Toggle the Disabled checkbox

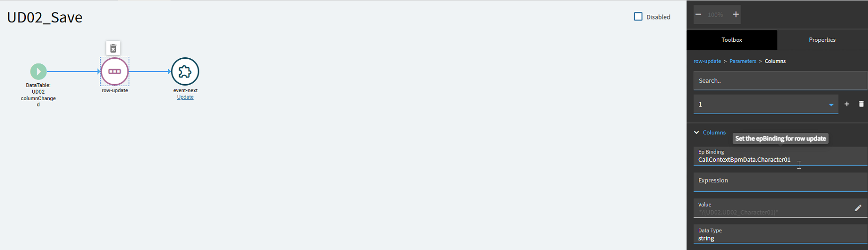tap(638, 16)
